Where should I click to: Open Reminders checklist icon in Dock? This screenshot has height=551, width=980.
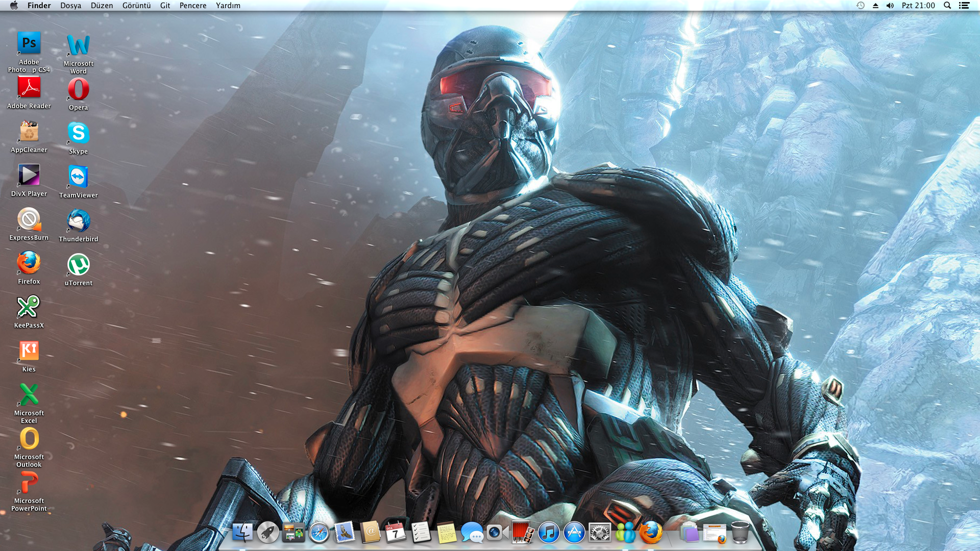tap(421, 533)
